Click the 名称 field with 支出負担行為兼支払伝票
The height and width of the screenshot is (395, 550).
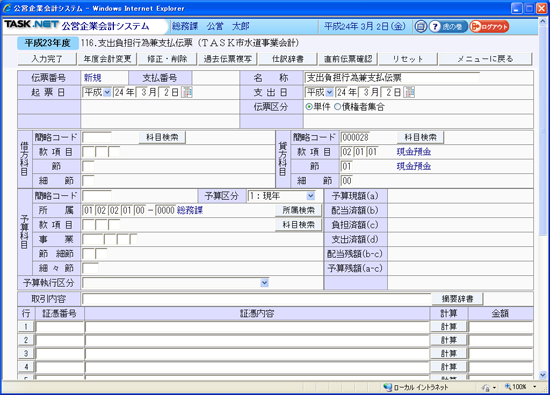(392, 78)
